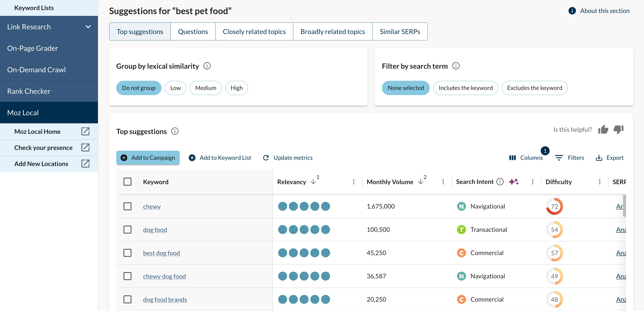Switch to the Similar SERPs tab
Image resolution: width=644 pixels, height=311 pixels.
(400, 32)
